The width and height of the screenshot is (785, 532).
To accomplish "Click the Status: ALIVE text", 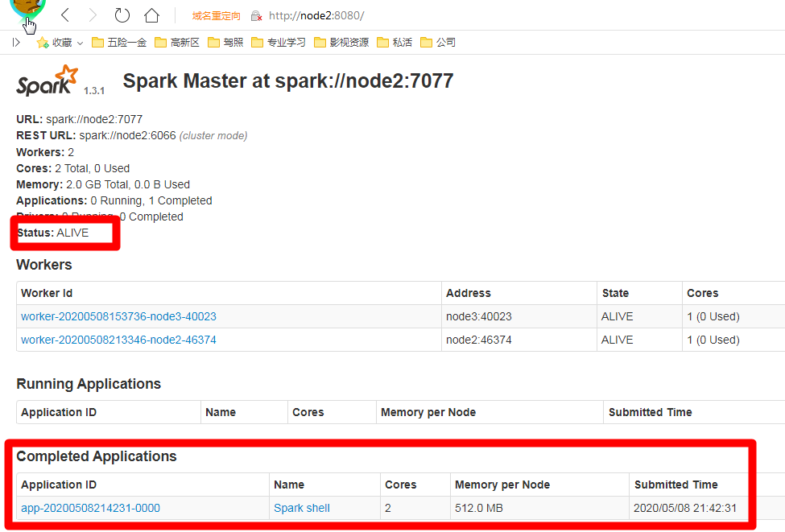I will pos(53,233).
